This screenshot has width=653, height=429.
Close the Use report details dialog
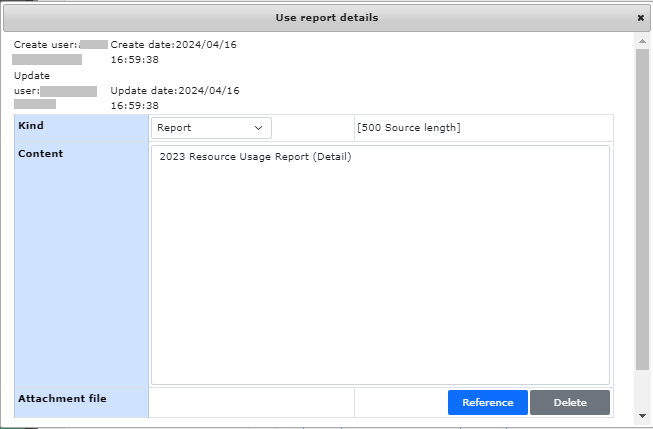pyautogui.click(x=641, y=18)
